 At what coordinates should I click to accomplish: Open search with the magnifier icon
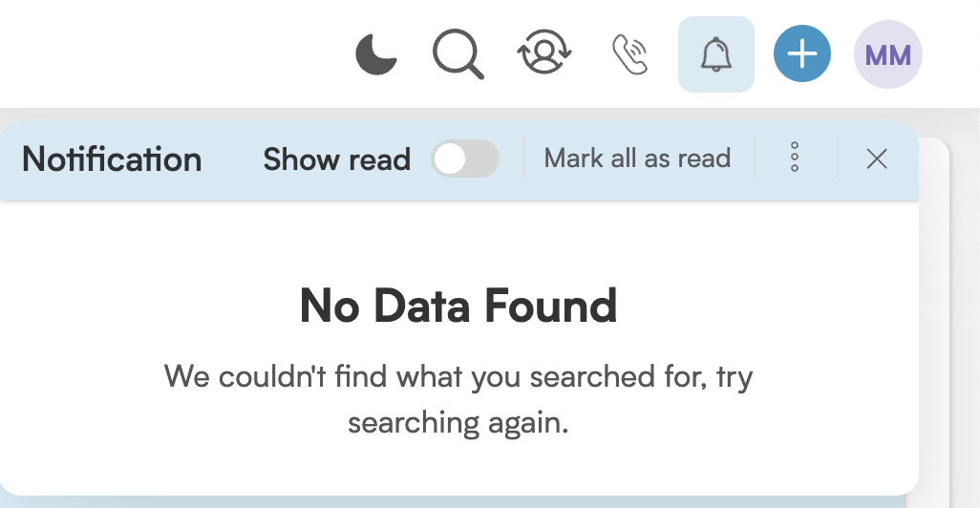[458, 53]
